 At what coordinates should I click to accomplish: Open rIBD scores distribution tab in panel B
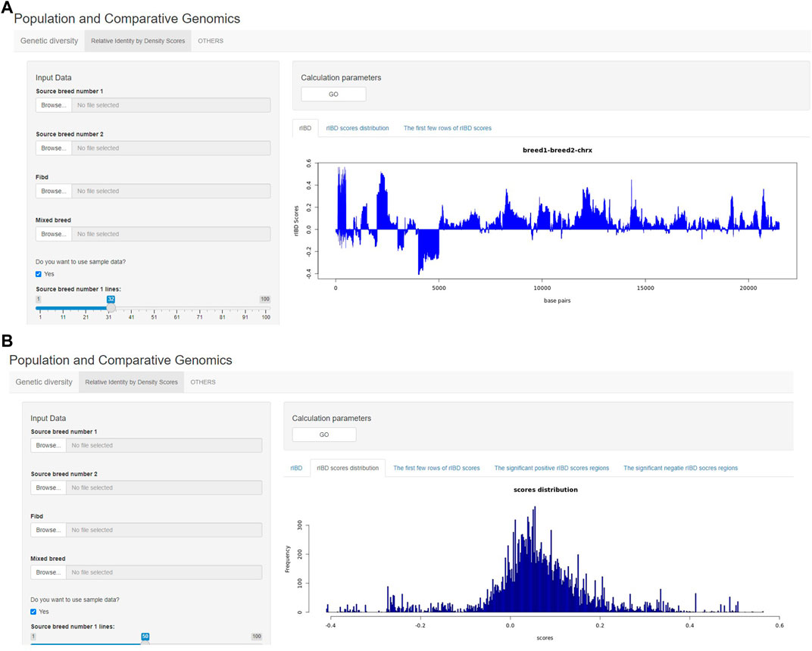(x=348, y=468)
